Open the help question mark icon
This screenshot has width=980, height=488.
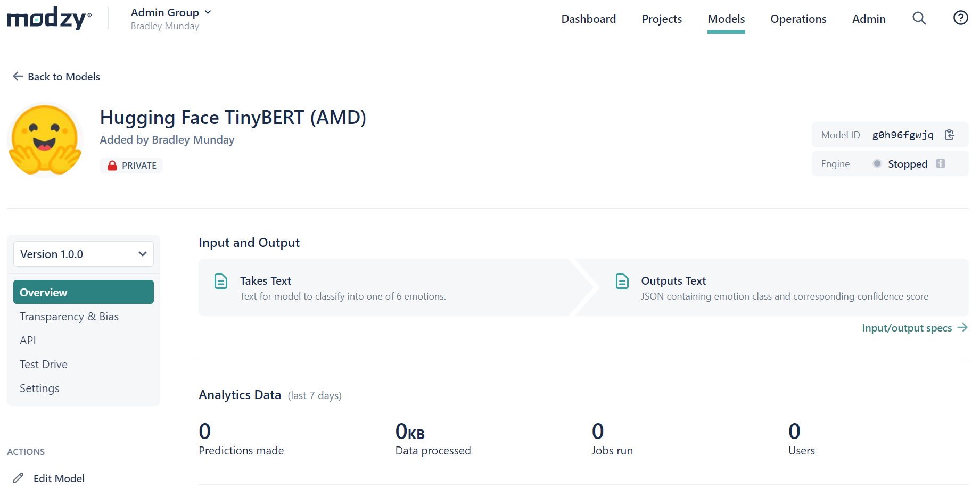tap(960, 18)
